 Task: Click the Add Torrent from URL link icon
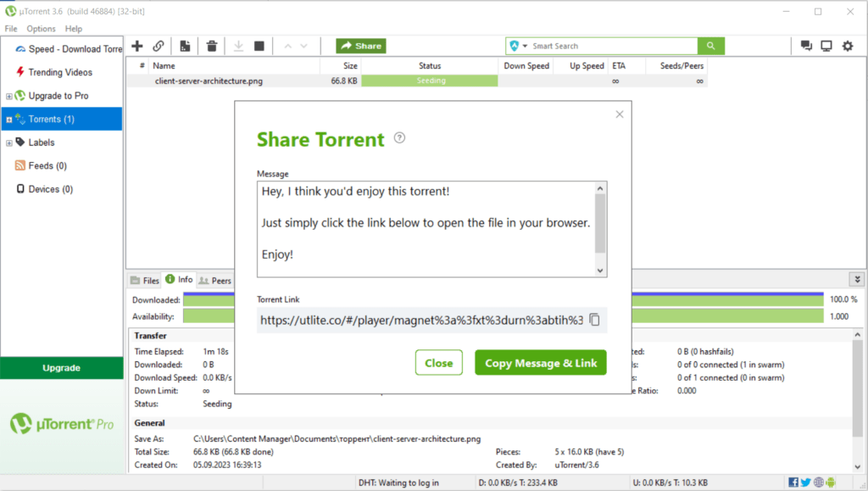pos(159,46)
